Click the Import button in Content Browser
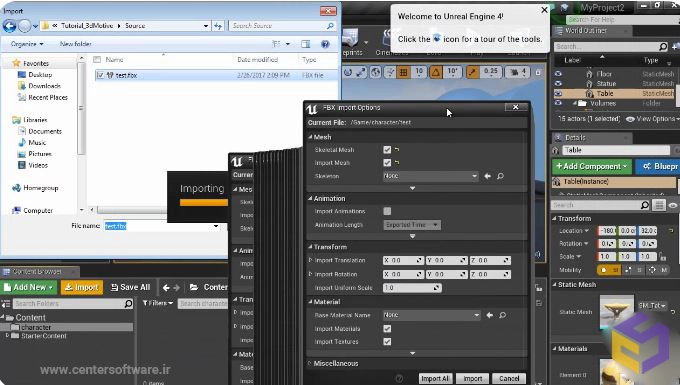 (x=82, y=287)
